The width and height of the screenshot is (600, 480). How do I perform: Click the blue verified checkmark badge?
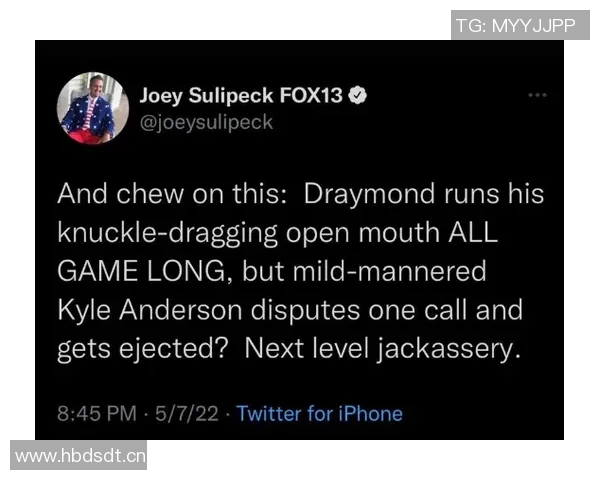point(357,95)
